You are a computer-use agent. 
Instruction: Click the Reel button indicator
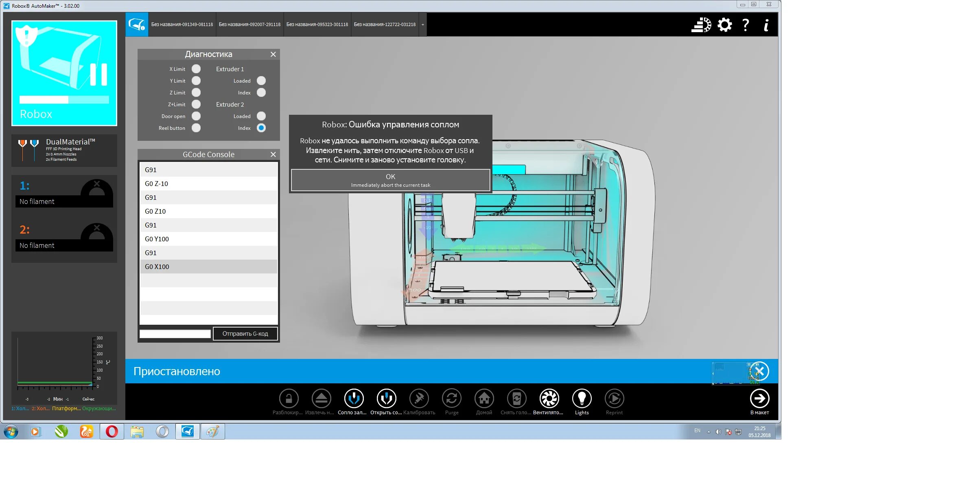196,128
